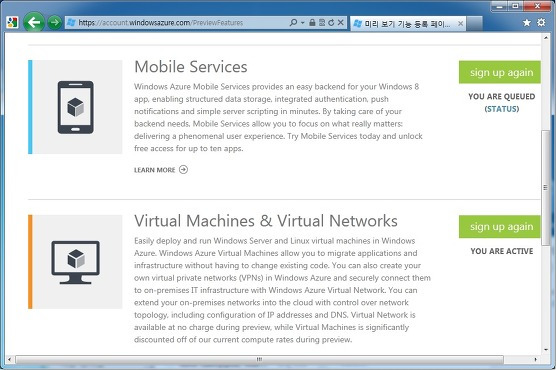Close the preview features tab
Image resolution: width=556 pixels, height=370 pixels.
[460, 24]
